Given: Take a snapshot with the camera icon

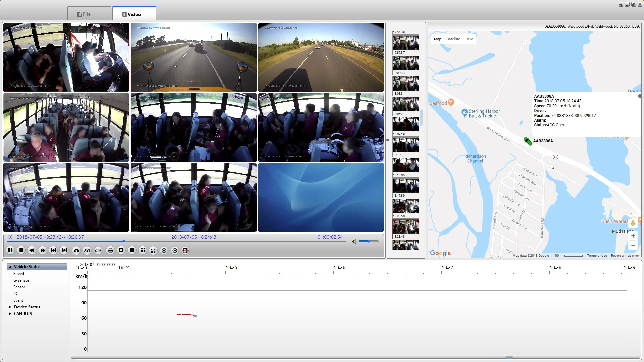Looking at the screenshot, I should [76, 250].
